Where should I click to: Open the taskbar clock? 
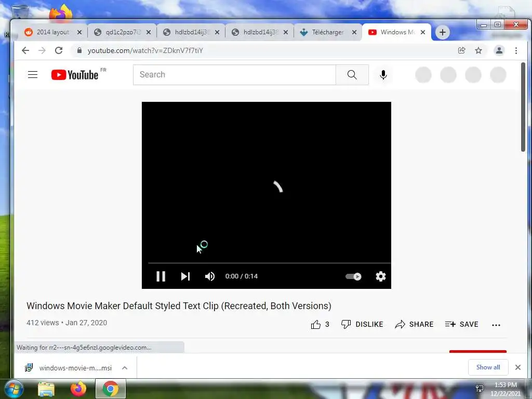[505, 389]
